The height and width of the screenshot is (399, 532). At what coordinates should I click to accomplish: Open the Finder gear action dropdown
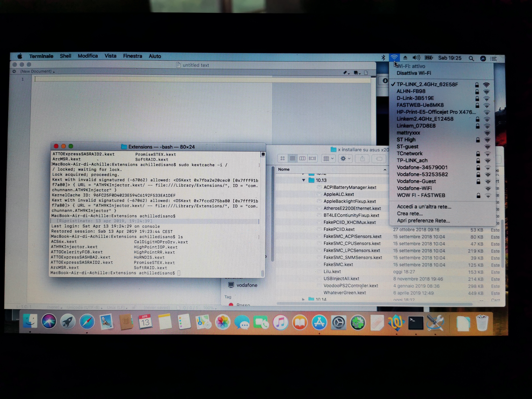[x=345, y=159]
